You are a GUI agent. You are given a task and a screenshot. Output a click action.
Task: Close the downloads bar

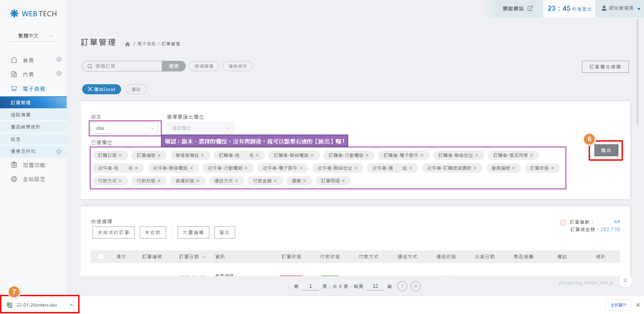click(638, 305)
